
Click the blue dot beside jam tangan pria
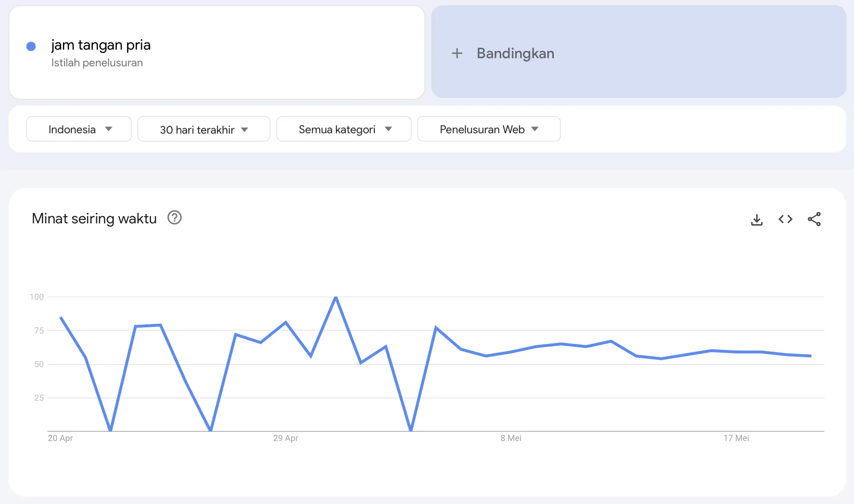tap(31, 46)
